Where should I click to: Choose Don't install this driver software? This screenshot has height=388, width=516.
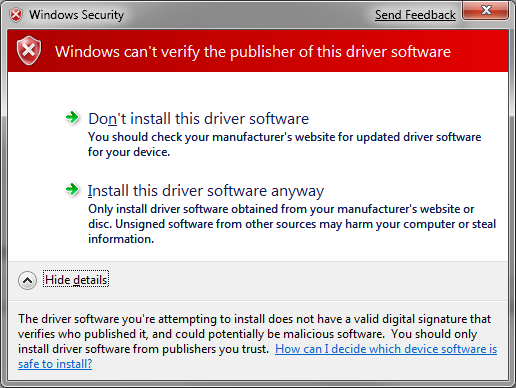click(x=199, y=119)
